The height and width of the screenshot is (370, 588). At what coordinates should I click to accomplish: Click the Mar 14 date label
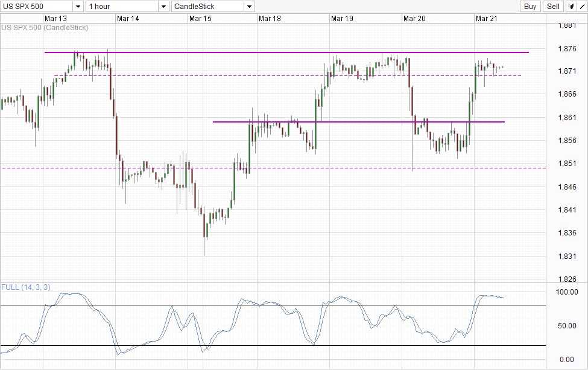click(128, 19)
